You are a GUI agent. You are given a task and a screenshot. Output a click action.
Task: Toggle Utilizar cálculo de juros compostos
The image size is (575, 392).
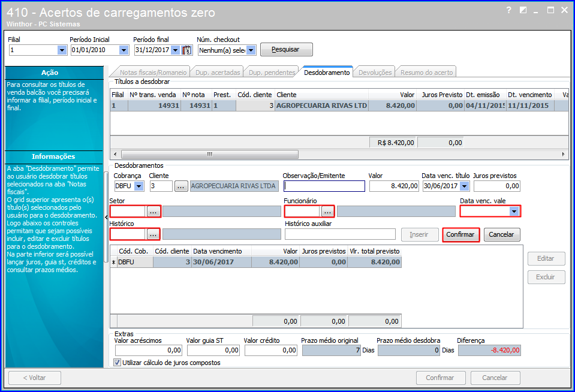coord(118,363)
